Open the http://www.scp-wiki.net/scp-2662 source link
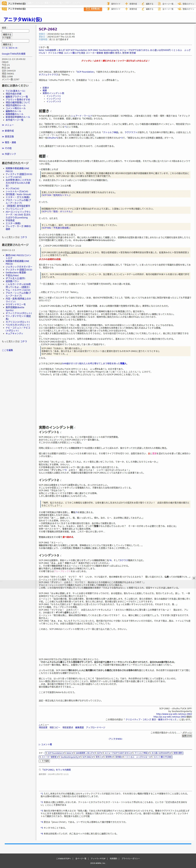The height and width of the screenshot is (868, 196). 174,714
